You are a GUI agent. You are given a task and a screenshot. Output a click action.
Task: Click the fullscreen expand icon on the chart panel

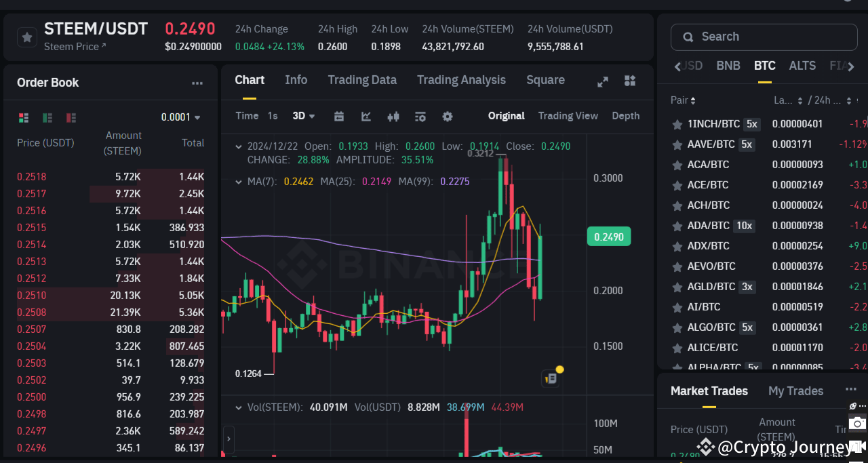pos(603,81)
